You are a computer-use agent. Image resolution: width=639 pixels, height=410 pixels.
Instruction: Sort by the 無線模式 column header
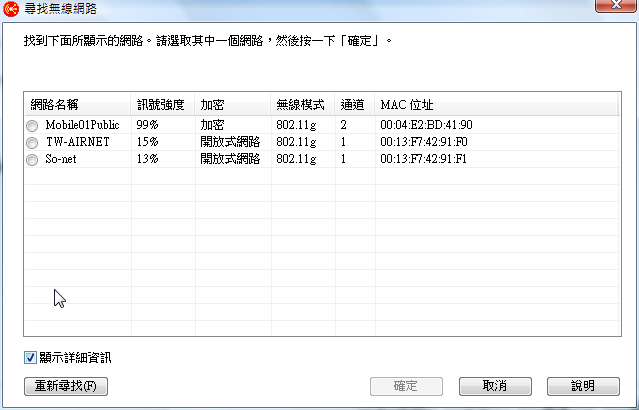point(303,105)
